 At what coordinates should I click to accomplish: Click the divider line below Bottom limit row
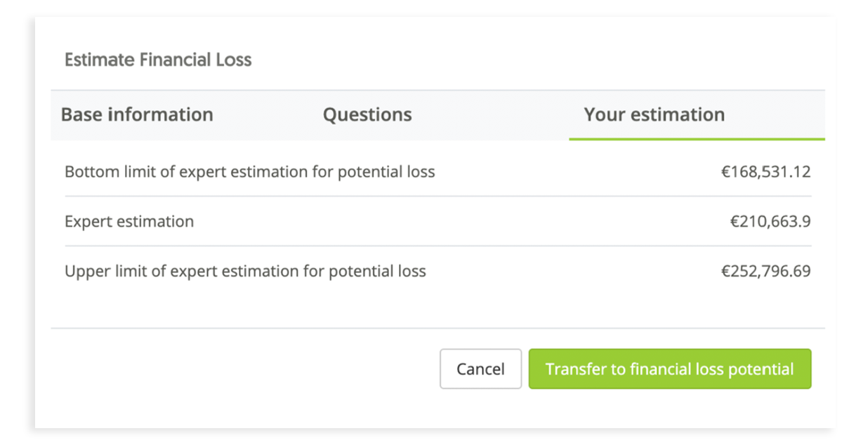pos(438,197)
